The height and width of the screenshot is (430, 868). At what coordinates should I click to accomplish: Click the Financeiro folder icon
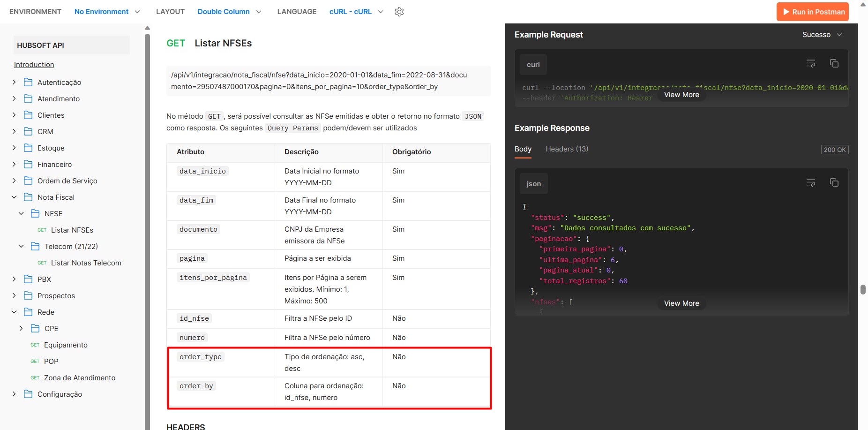tap(28, 164)
